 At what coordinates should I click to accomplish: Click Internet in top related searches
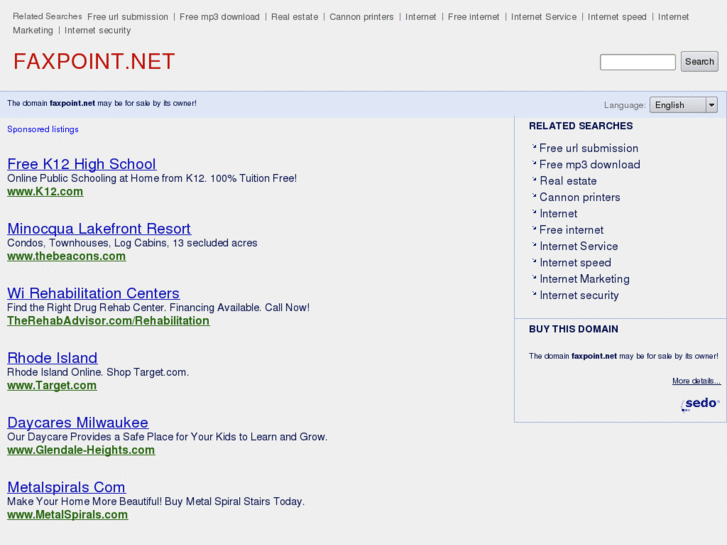(x=421, y=17)
